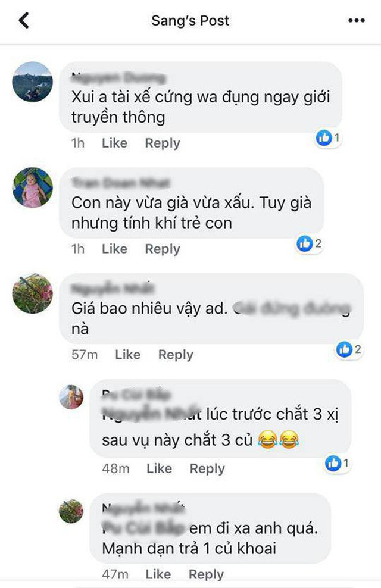This screenshot has height=588, width=381.
Task: Open the three-dots more options menu
Action: point(356,20)
